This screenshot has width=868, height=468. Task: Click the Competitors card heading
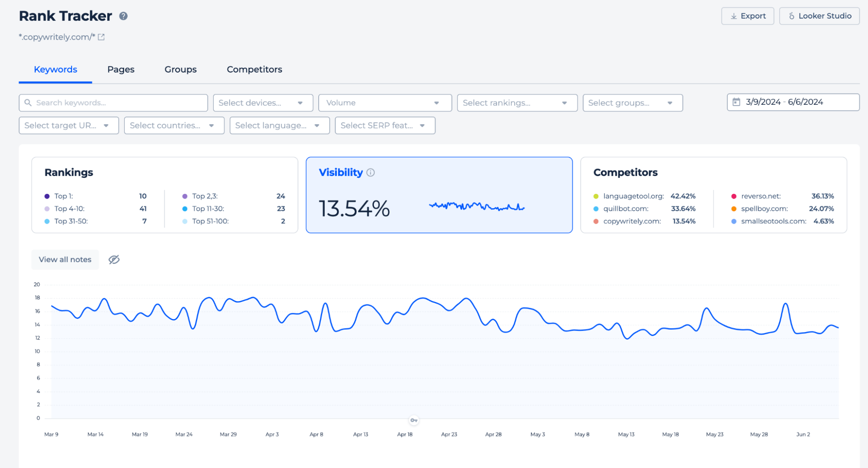[x=625, y=173]
